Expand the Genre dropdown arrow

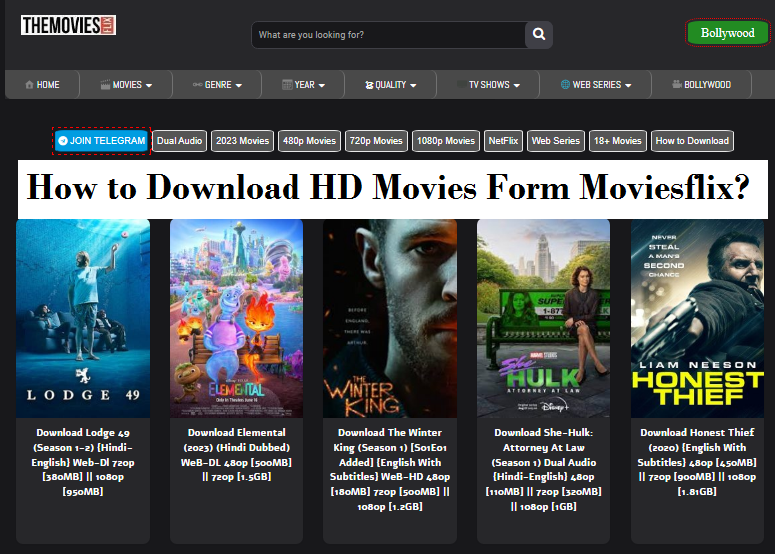(239, 85)
